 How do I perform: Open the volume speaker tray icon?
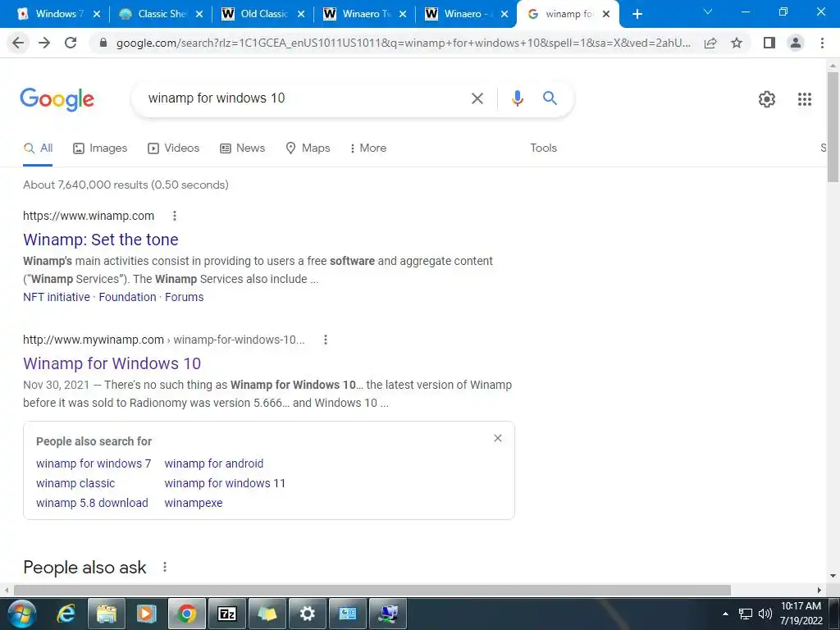pyautogui.click(x=765, y=614)
